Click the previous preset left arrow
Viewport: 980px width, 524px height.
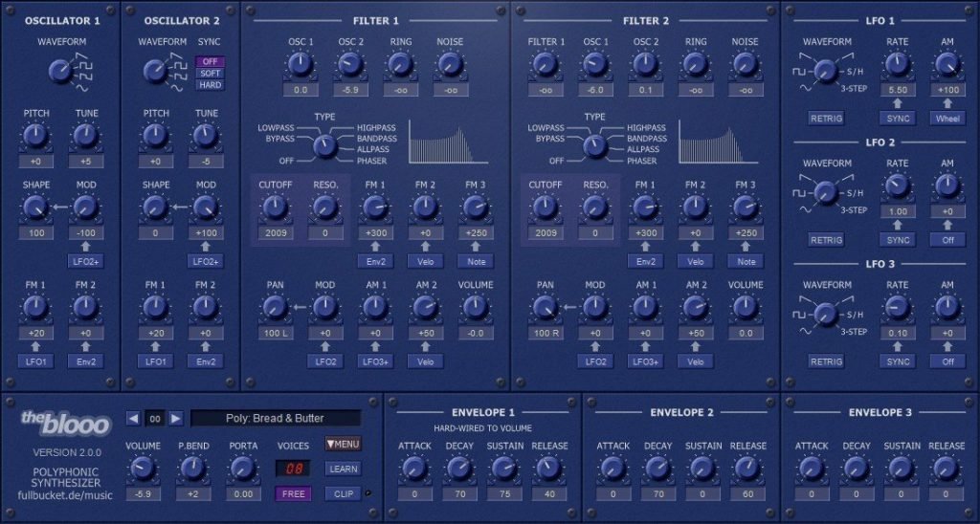coord(133,418)
